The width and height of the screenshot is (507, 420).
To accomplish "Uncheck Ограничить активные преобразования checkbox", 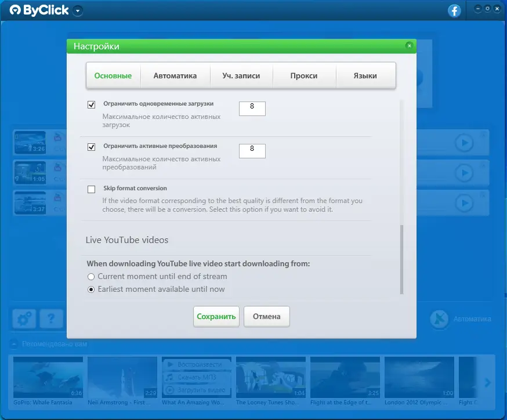I will point(91,147).
